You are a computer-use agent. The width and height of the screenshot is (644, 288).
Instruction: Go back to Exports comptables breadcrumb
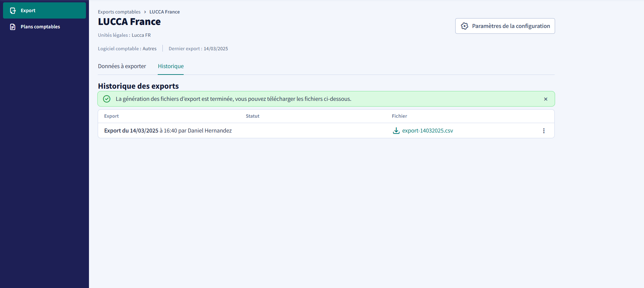pyautogui.click(x=119, y=12)
